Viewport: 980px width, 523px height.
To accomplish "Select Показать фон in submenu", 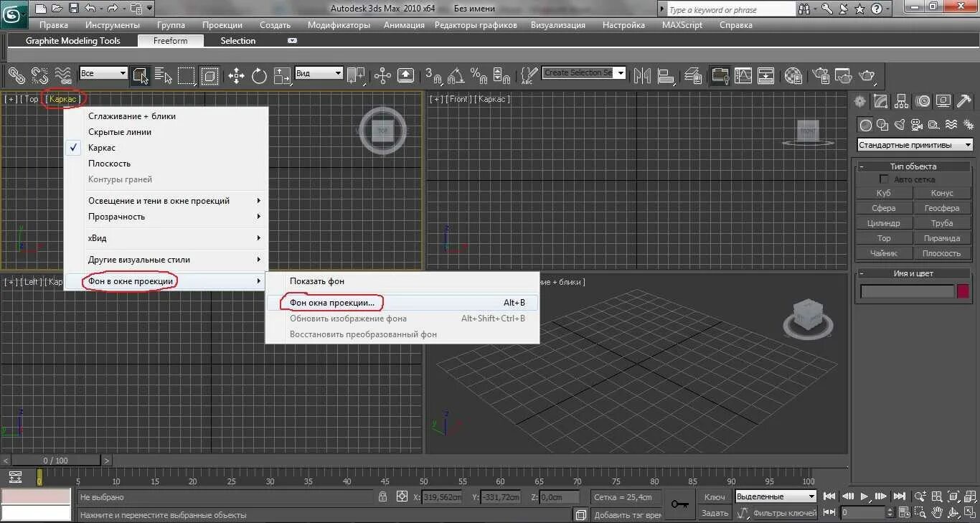I will click(402, 281).
